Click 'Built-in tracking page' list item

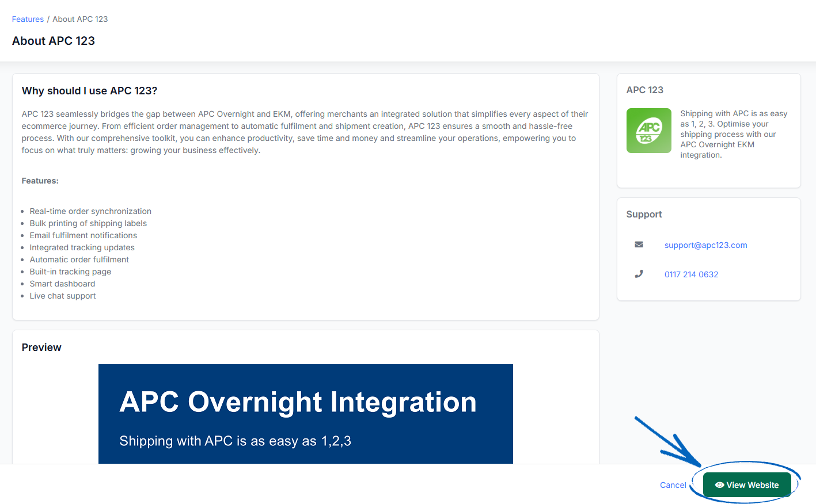pyautogui.click(x=70, y=272)
